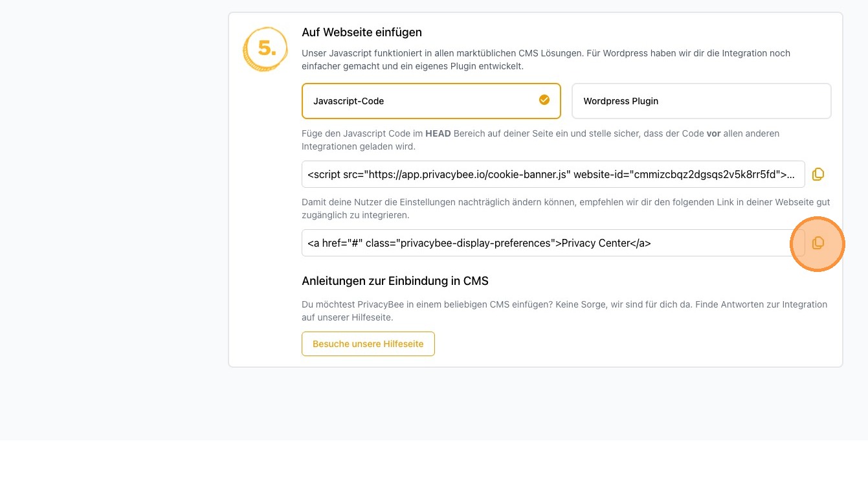This screenshot has width=868, height=485.
Task: Click the Füge den Javascript Code instruction
Action: (362, 133)
